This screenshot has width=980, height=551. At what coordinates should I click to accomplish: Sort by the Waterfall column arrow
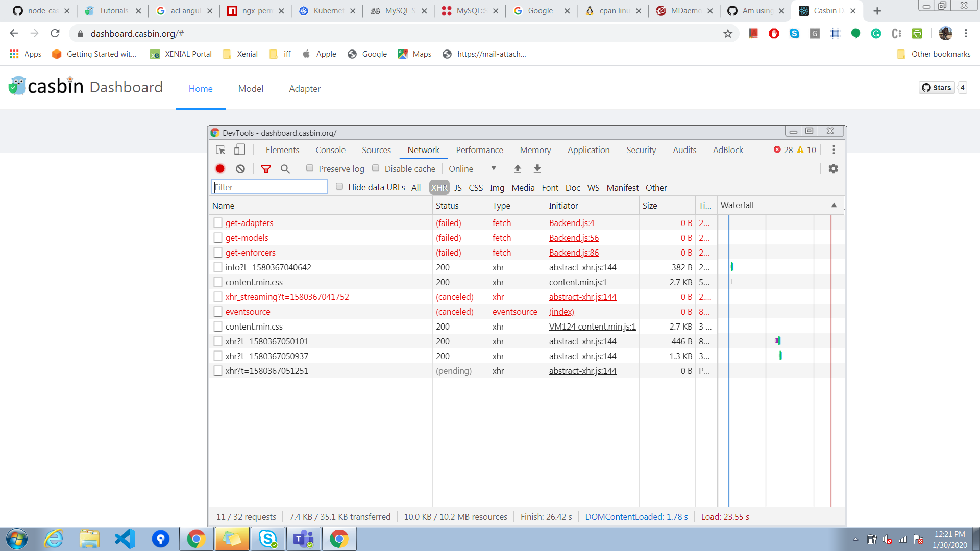coord(834,205)
